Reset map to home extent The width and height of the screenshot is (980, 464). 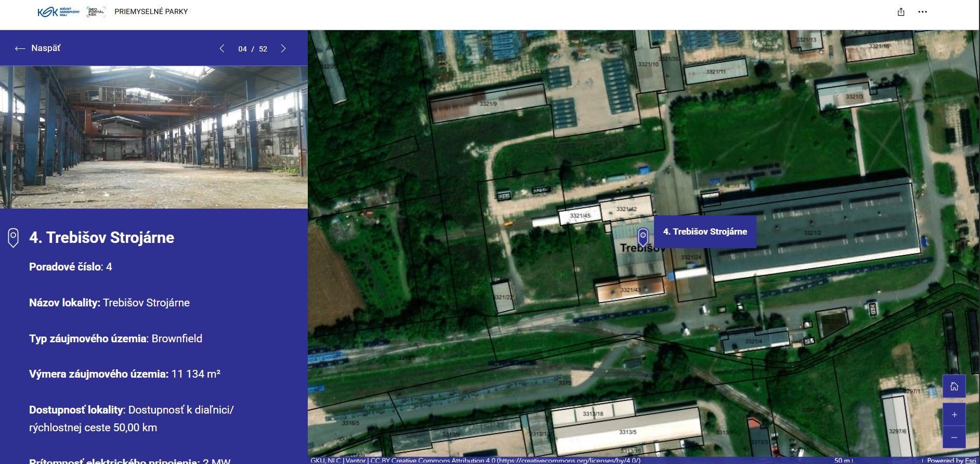pyautogui.click(x=954, y=386)
